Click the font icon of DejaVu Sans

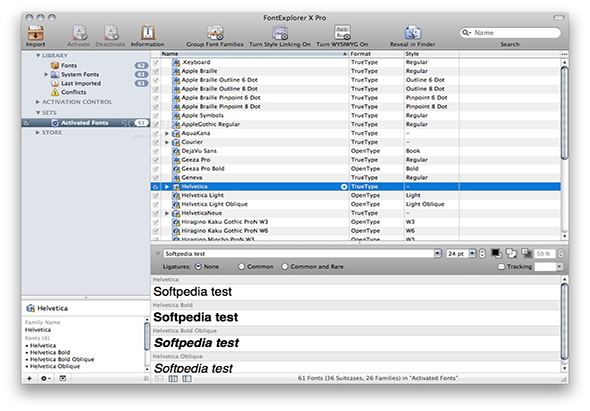pyautogui.click(x=176, y=151)
